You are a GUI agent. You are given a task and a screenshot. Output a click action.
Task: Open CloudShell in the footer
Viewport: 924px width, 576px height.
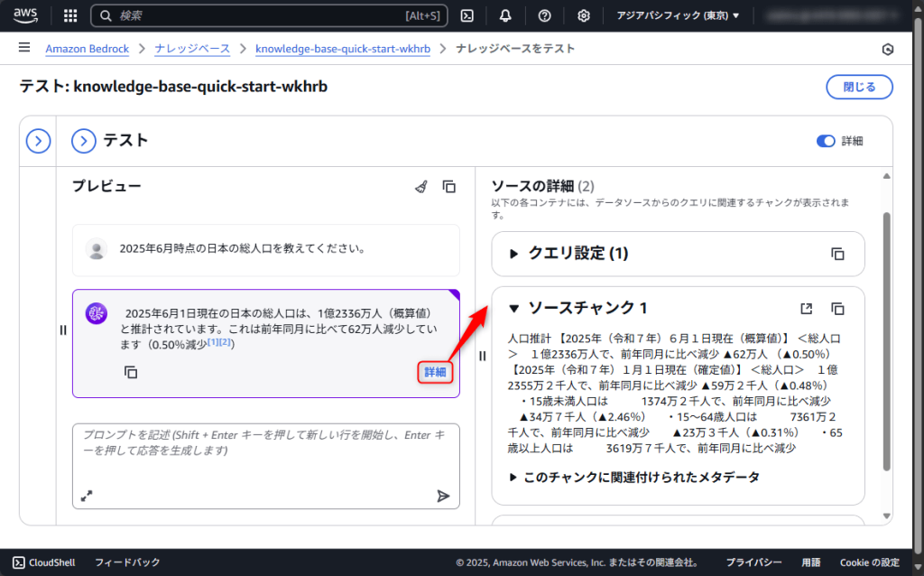[44, 562]
